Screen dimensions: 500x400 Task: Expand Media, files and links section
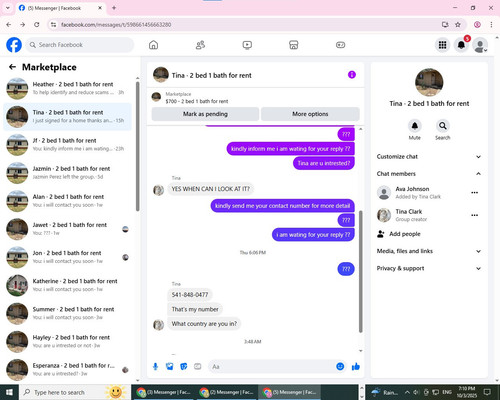tap(429, 251)
